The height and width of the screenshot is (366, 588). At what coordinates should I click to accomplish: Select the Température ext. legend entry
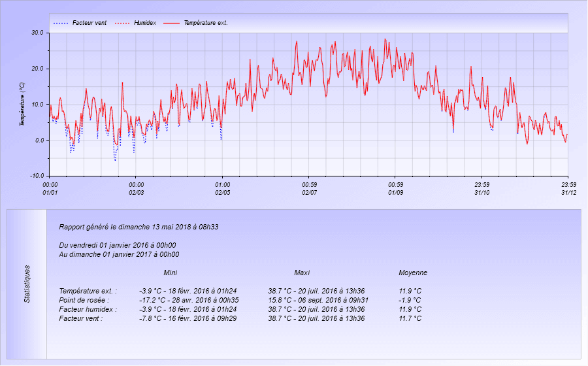(205, 23)
